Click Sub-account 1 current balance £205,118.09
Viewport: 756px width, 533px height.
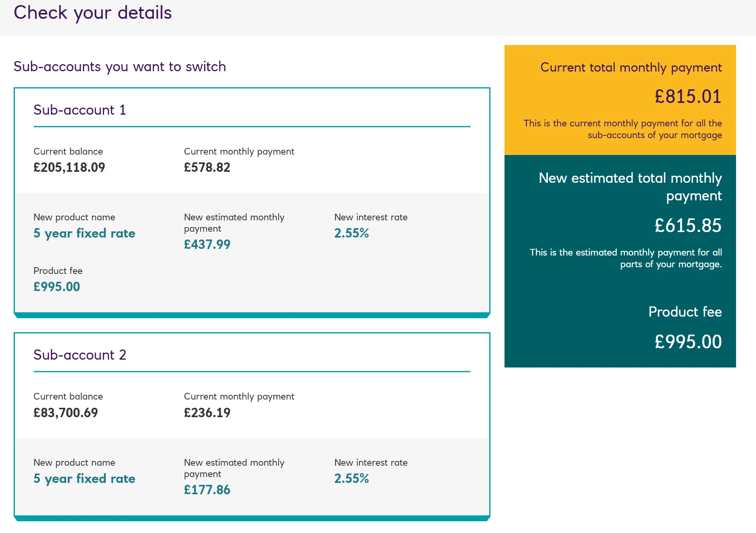(69, 167)
